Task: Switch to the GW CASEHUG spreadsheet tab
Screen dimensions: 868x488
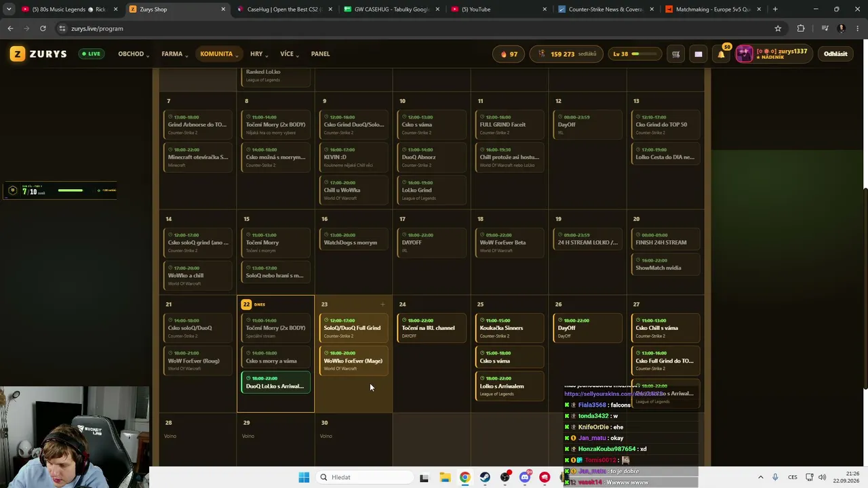Action: tap(392, 9)
